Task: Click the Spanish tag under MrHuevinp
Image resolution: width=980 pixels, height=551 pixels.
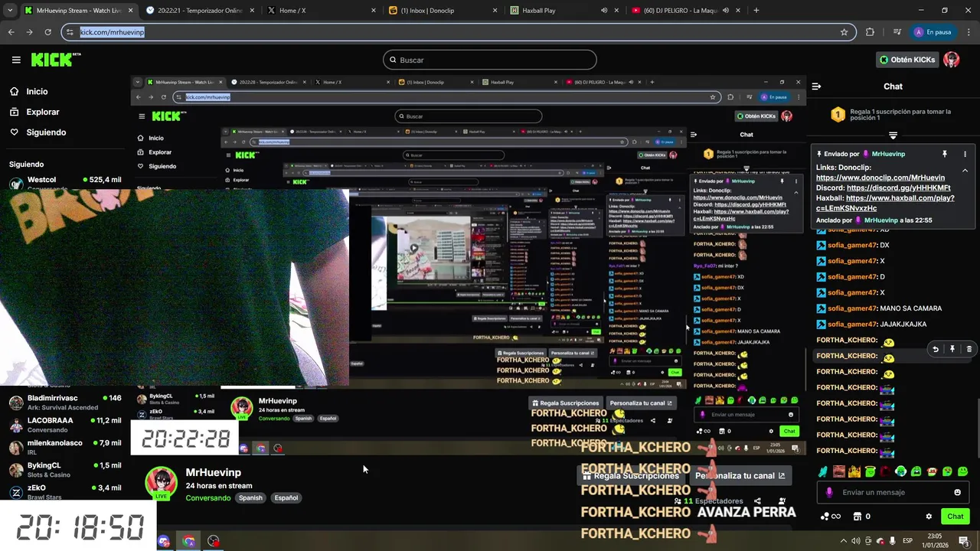Action: tap(250, 497)
